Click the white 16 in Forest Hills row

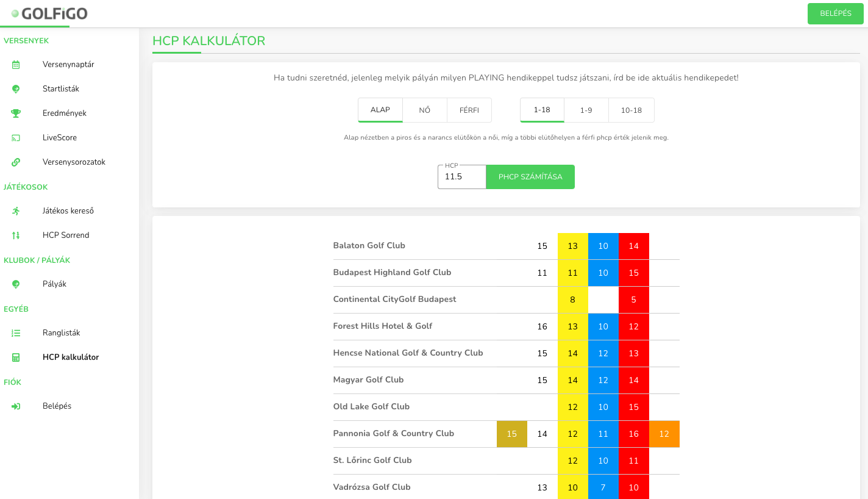pos(542,326)
